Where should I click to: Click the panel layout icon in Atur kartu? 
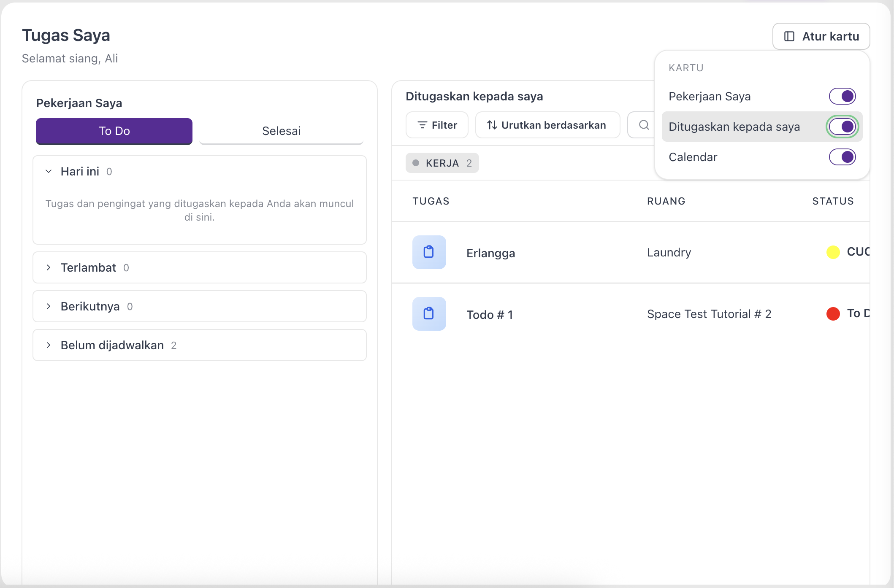(x=789, y=36)
